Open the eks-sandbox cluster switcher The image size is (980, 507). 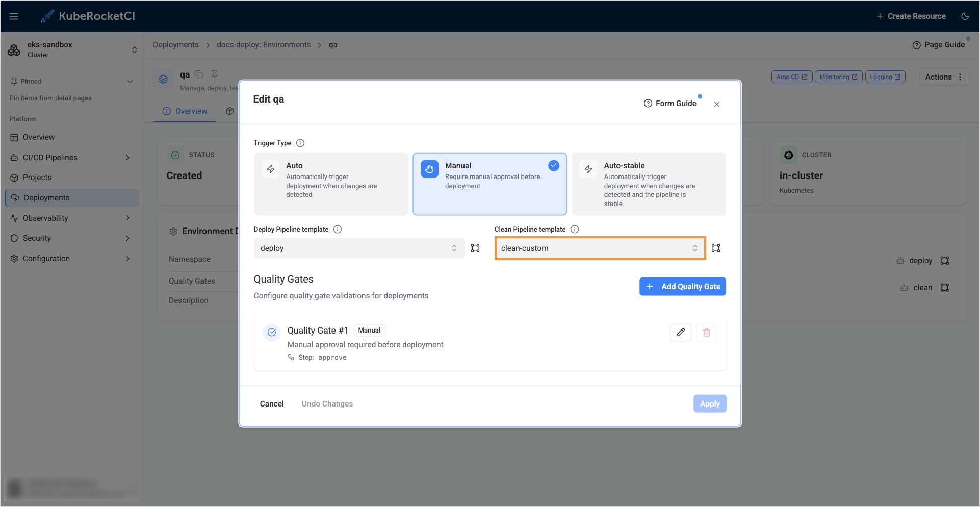pos(72,49)
